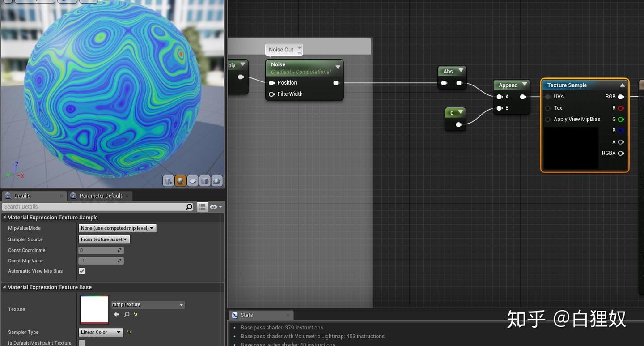Click the Const Mip Value slider widget

click(101, 261)
